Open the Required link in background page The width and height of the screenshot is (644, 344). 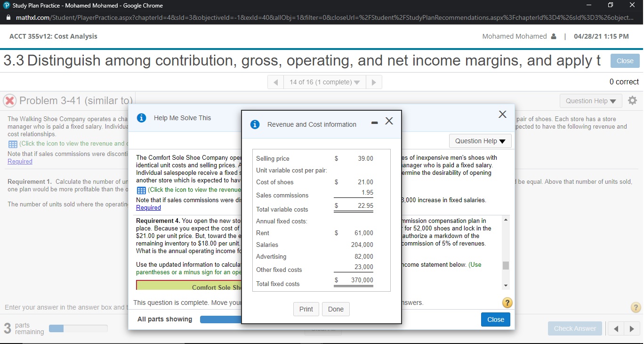(20, 161)
